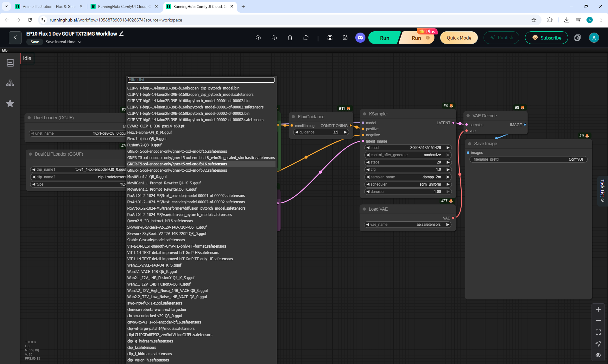Click fit-to-view fullscreen canvas icon

click(598, 332)
